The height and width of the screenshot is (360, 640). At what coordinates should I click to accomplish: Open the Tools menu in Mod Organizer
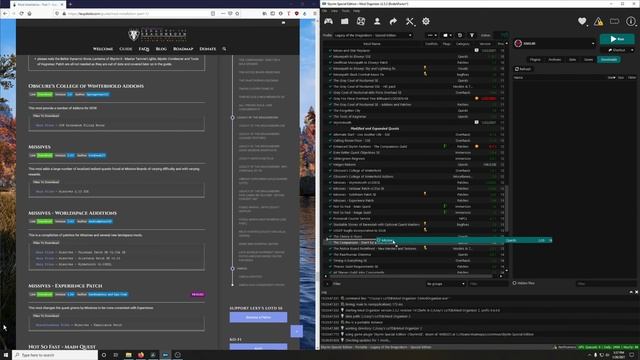pos(345,11)
